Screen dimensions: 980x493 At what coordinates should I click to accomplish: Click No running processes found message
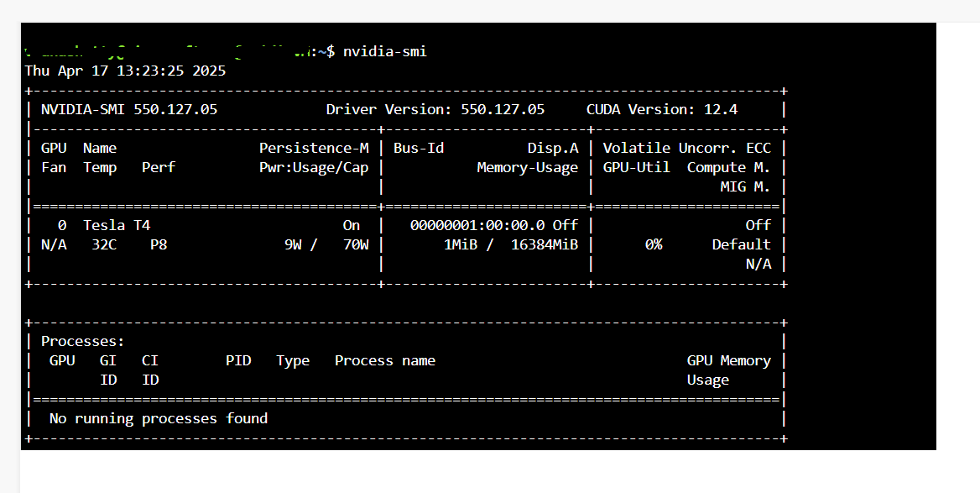(158, 418)
